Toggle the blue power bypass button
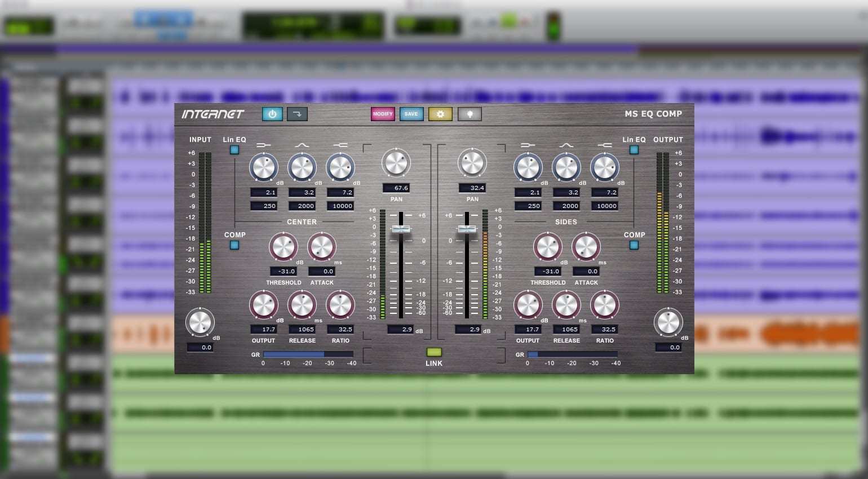The height and width of the screenshot is (479, 868). 272,114
